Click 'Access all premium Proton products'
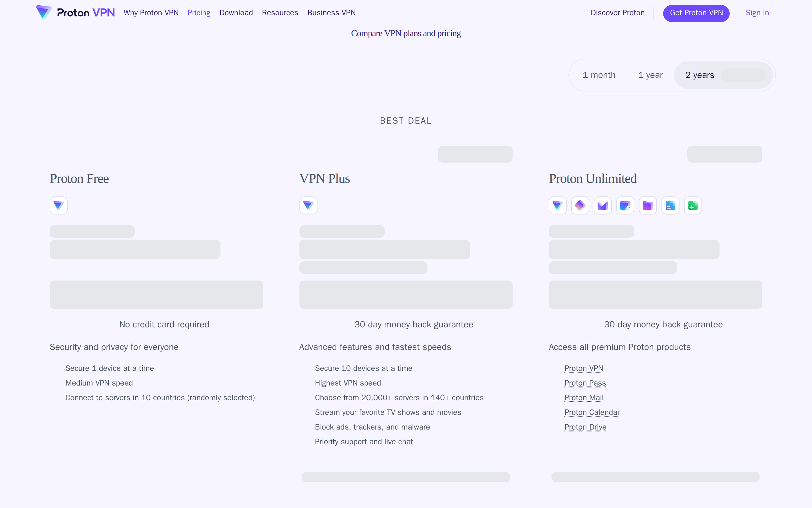The height and width of the screenshot is (508, 812). click(620, 347)
